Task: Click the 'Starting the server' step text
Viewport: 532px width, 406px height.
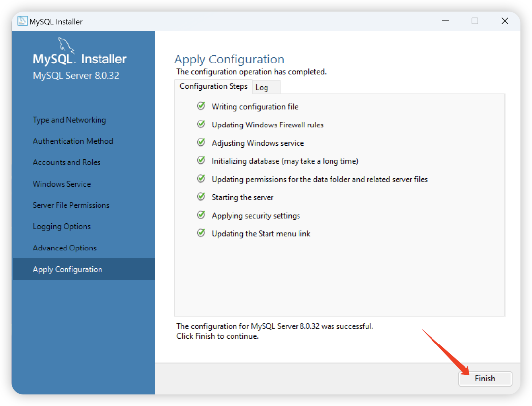Action: point(242,197)
